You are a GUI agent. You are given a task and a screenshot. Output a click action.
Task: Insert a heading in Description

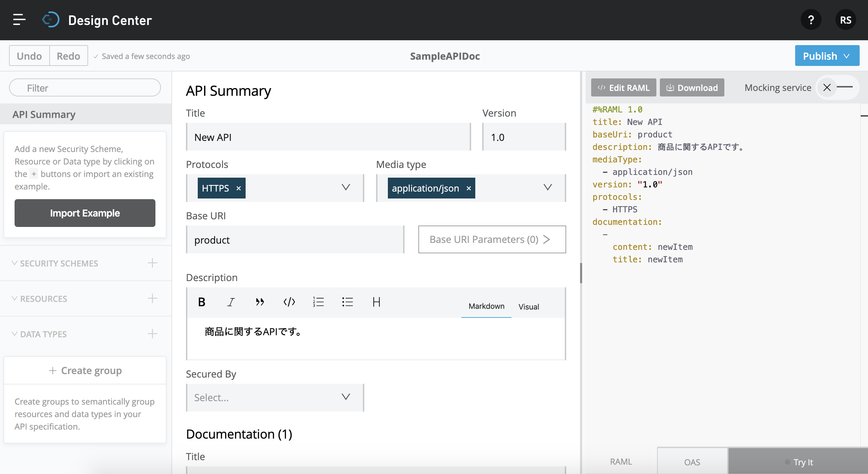tap(376, 302)
